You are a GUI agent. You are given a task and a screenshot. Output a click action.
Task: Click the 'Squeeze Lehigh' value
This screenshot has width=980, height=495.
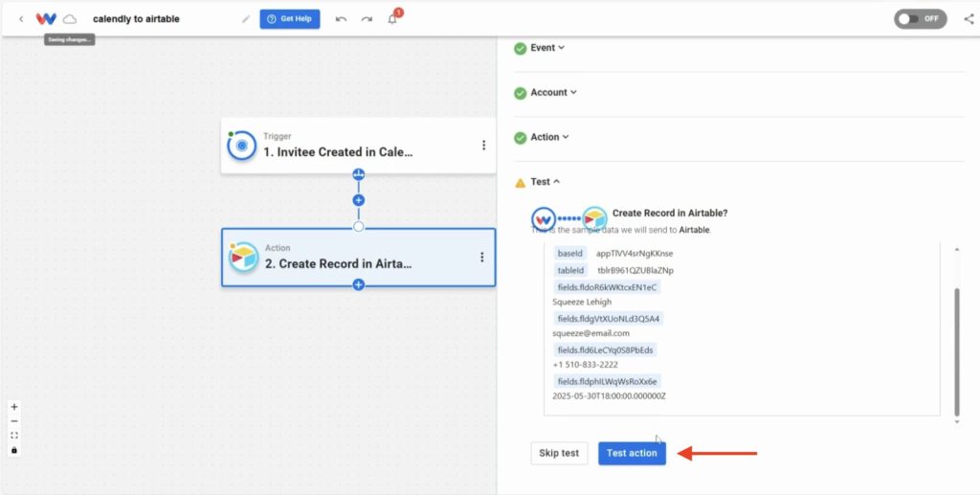click(582, 302)
